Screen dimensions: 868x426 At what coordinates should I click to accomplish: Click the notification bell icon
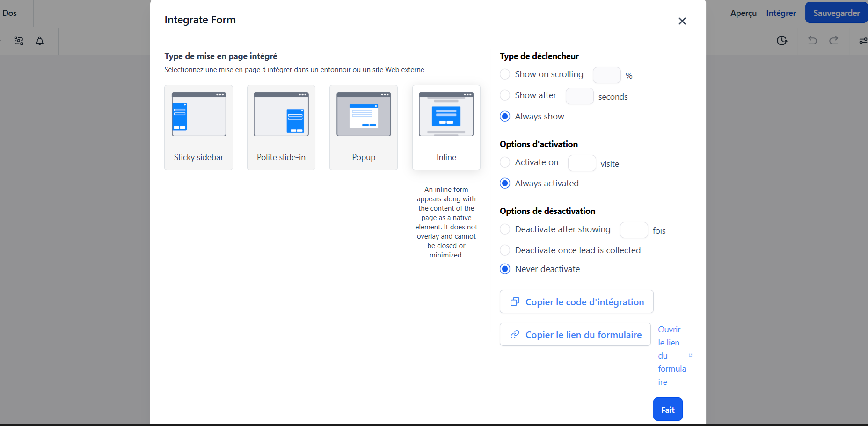click(x=40, y=41)
